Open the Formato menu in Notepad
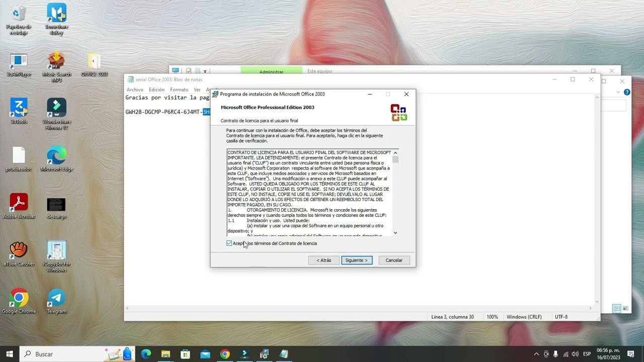The width and height of the screenshot is (644, 362). [x=179, y=89]
